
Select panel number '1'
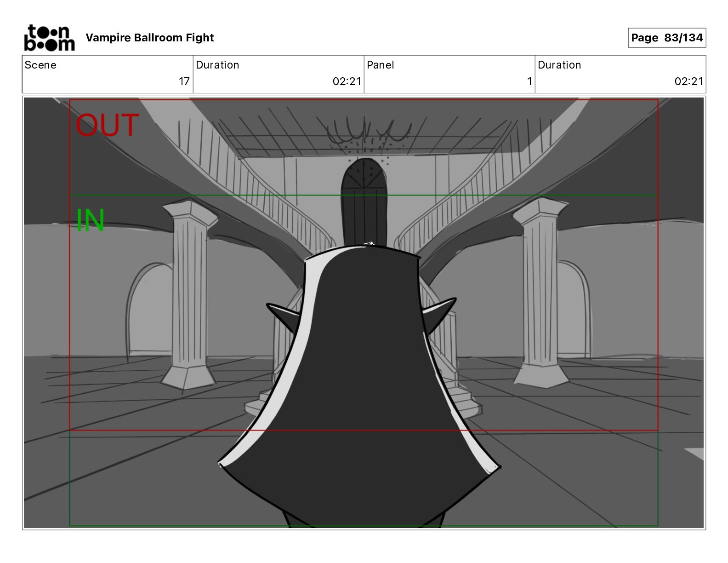tap(529, 81)
